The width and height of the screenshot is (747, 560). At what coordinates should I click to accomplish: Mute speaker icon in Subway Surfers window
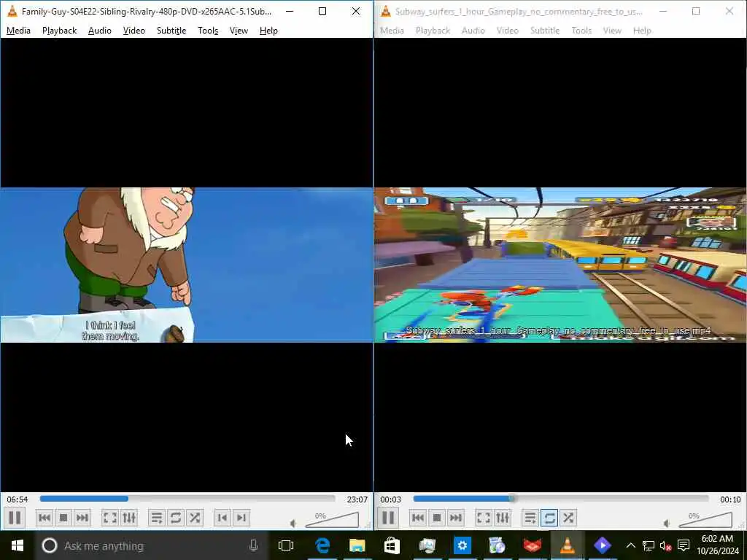click(x=667, y=524)
